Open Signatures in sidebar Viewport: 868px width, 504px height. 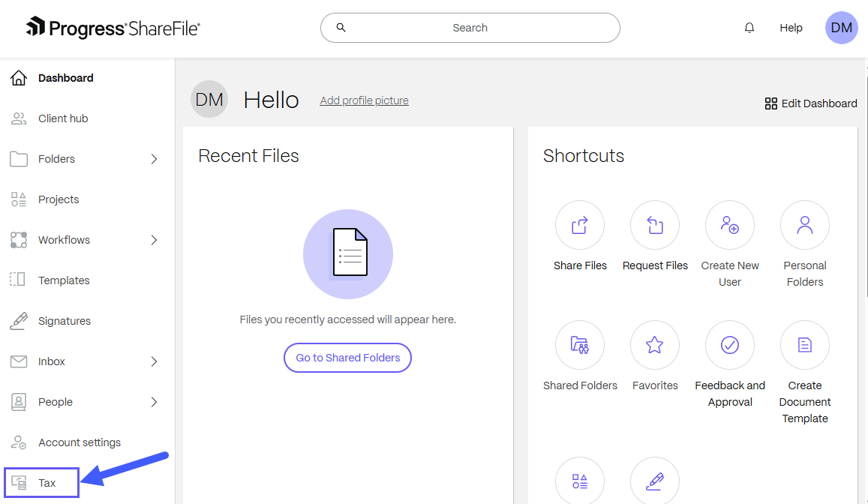click(x=65, y=321)
